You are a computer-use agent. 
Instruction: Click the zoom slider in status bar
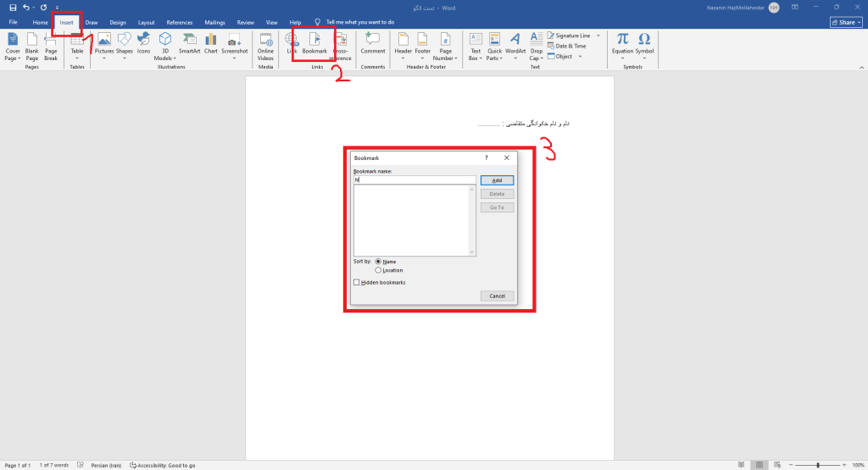[817, 465]
